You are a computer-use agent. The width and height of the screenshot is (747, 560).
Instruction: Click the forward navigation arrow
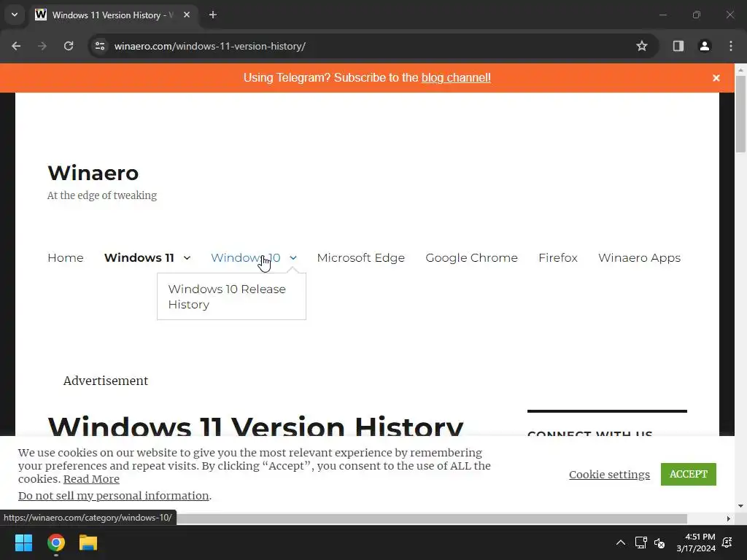(42, 46)
